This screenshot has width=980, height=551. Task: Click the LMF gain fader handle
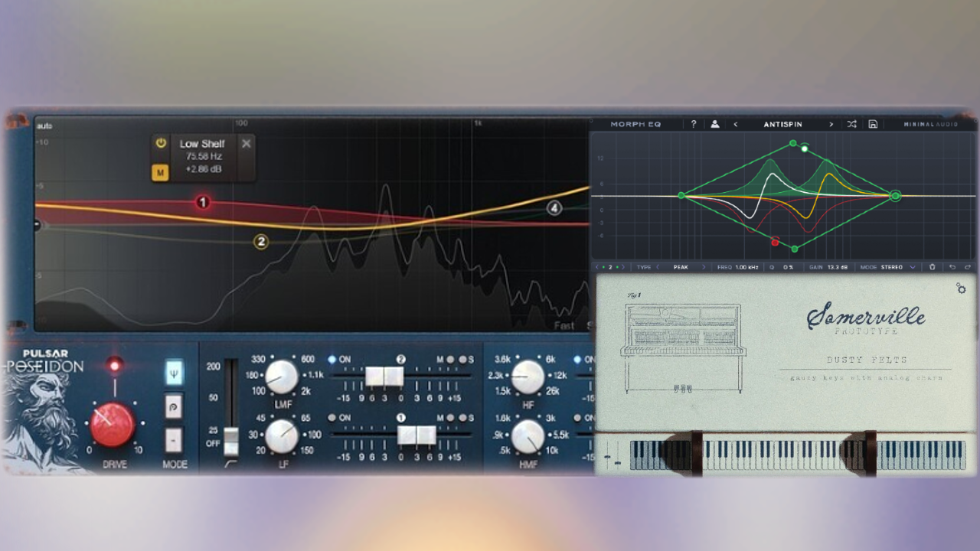click(x=384, y=376)
